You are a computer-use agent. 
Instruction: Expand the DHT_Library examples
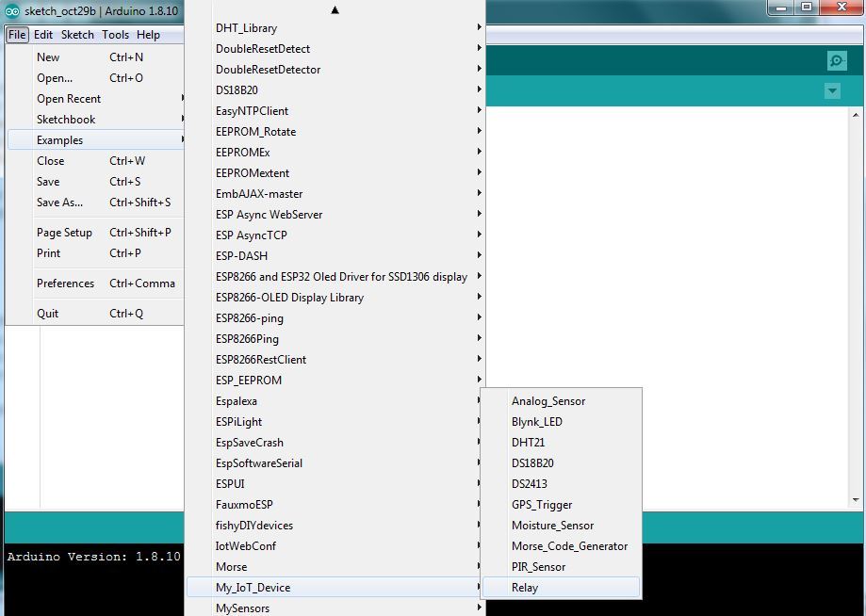[335, 27]
